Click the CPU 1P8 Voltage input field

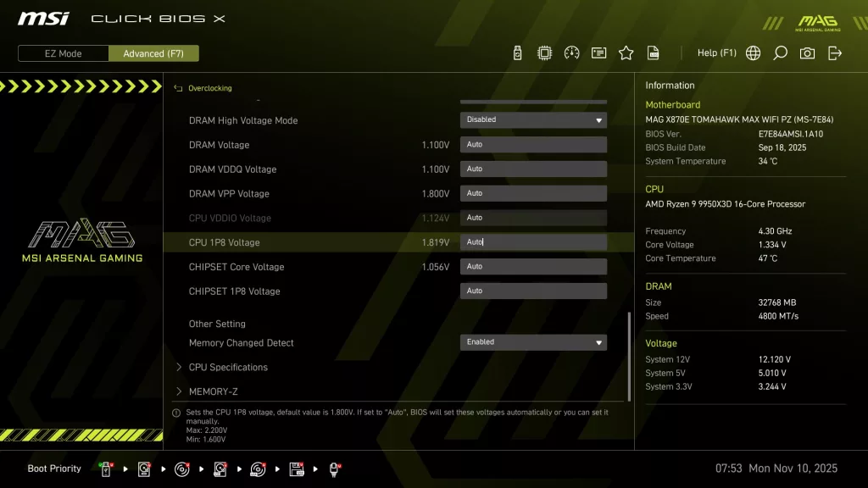532,242
